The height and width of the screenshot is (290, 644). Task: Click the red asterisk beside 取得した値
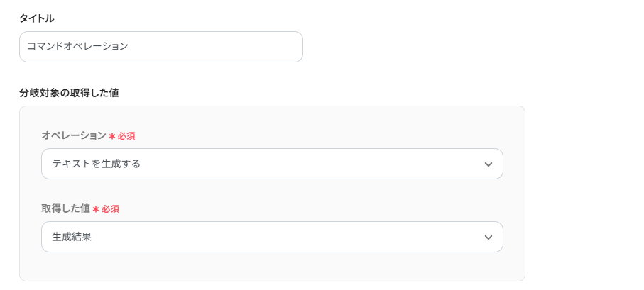96,209
